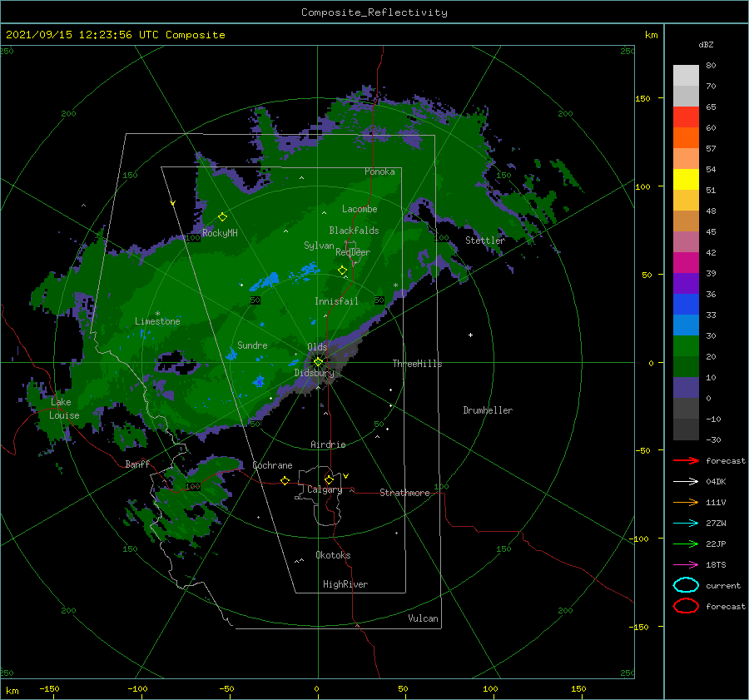Image resolution: width=749 pixels, height=700 pixels.
Task: Click the Banff label
Action: point(137,464)
